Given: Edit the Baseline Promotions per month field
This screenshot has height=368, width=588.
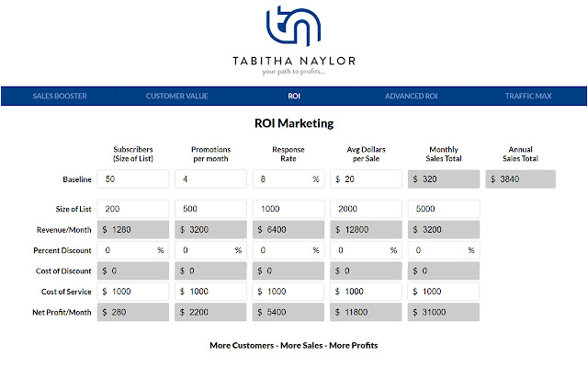Looking at the screenshot, I should pyautogui.click(x=210, y=179).
